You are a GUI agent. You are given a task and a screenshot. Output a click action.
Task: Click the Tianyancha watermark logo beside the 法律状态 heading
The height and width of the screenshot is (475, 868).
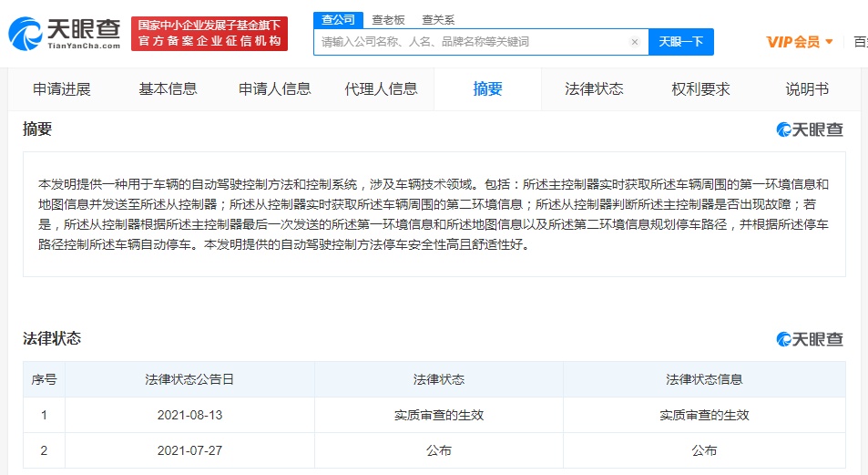[x=810, y=339]
